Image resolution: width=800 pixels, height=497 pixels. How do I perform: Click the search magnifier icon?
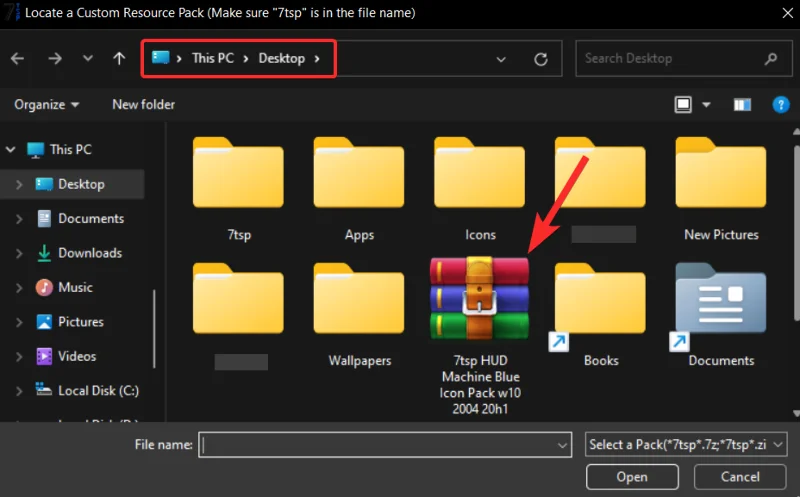pyautogui.click(x=771, y=59)
